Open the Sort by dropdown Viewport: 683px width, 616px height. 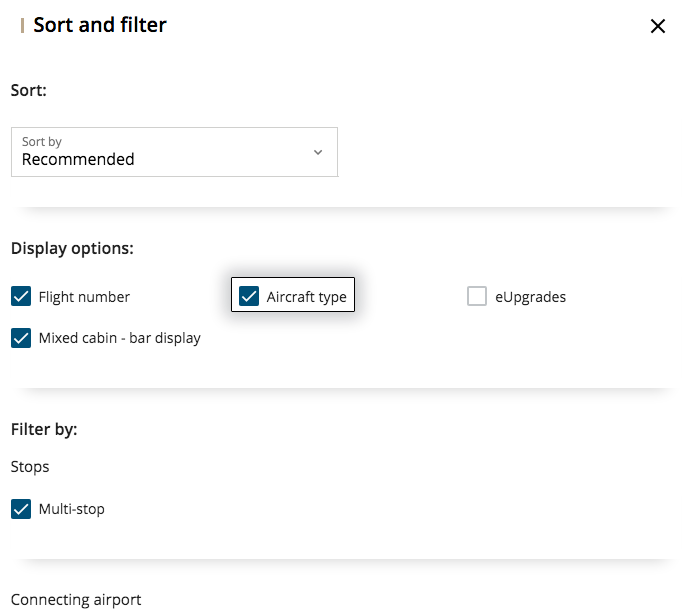174,152
